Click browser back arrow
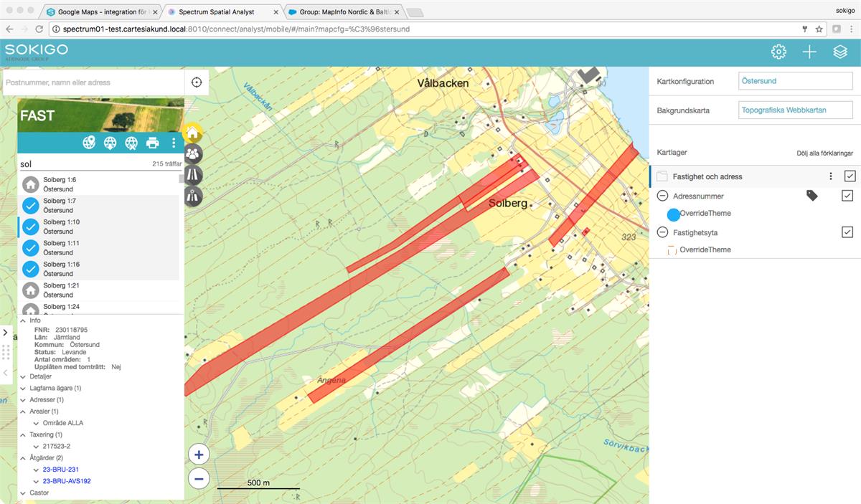Screen dimensions: 861x504 click(x=9, y=29)
